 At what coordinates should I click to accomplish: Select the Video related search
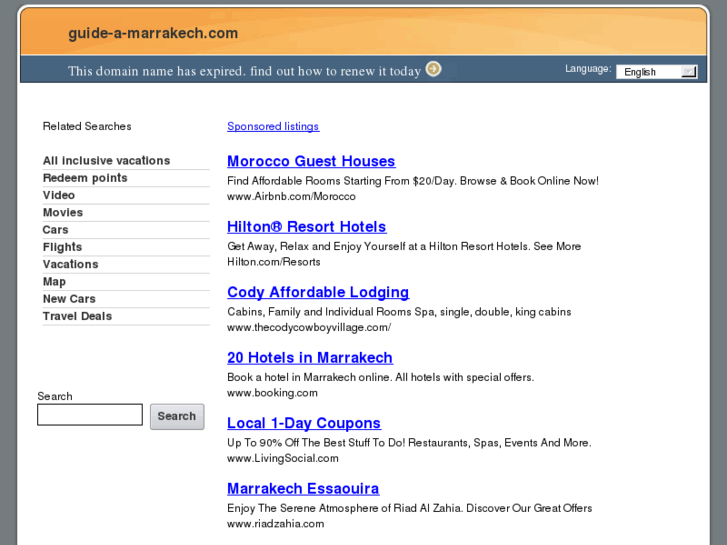pos(59,195)
